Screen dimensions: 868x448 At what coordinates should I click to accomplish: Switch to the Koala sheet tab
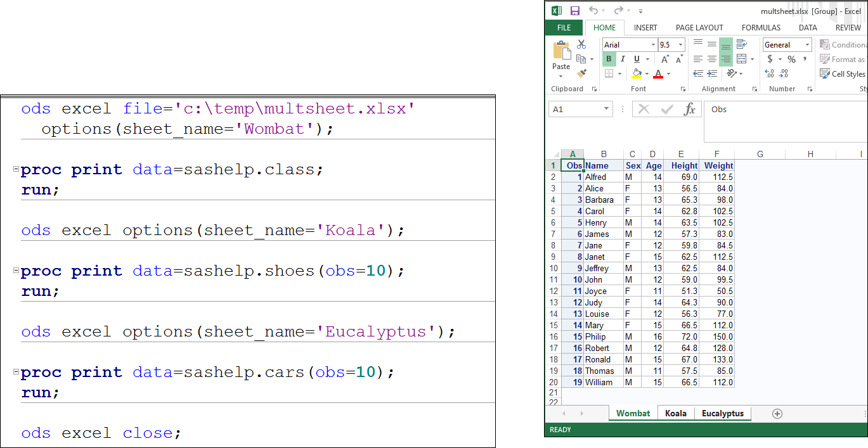676,413
